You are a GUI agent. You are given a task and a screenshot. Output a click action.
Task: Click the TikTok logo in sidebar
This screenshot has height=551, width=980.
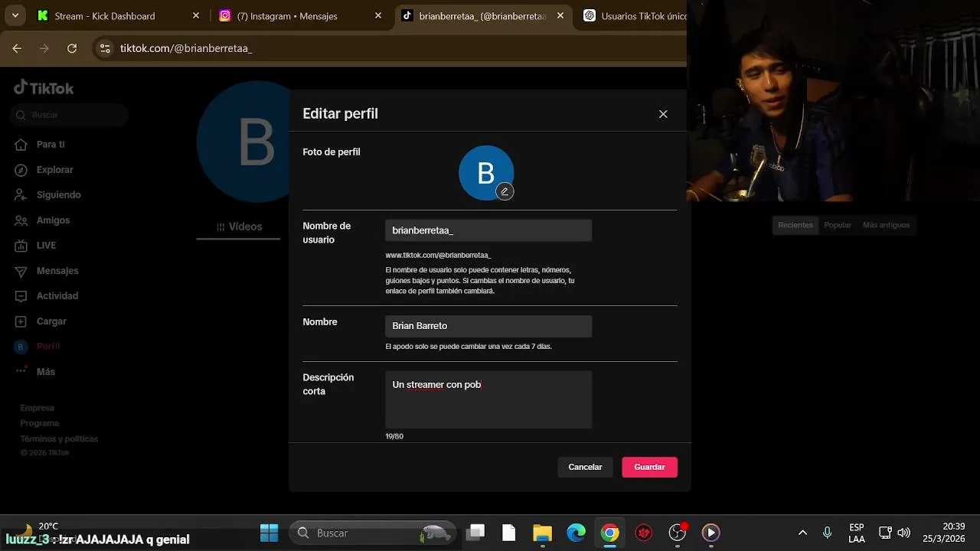tap(44, 88)
